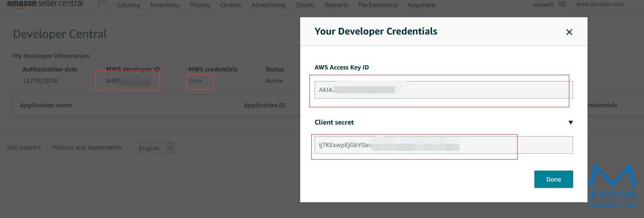
Task: Click the Status column label
Action: click(x=275, y=69)
